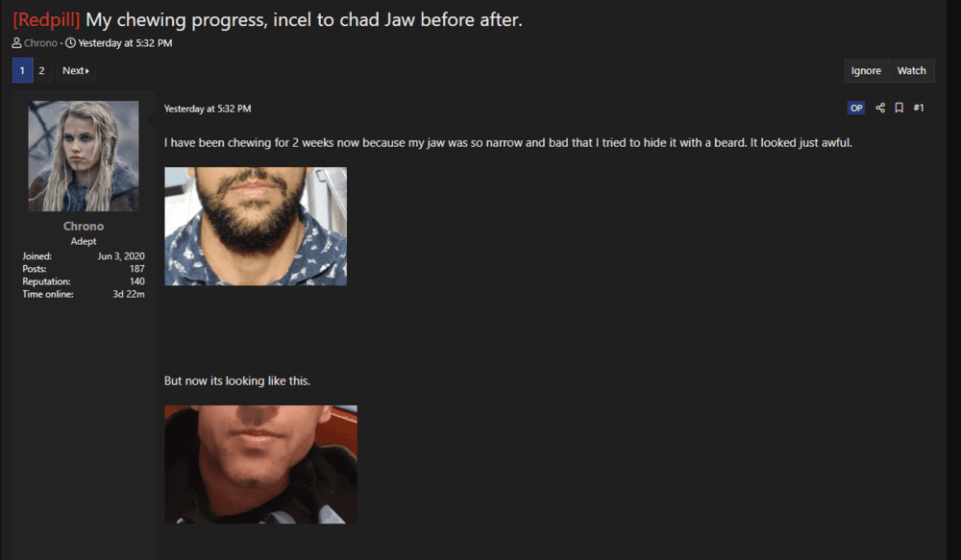Open the clean-shaven after photo

point(260,464)
